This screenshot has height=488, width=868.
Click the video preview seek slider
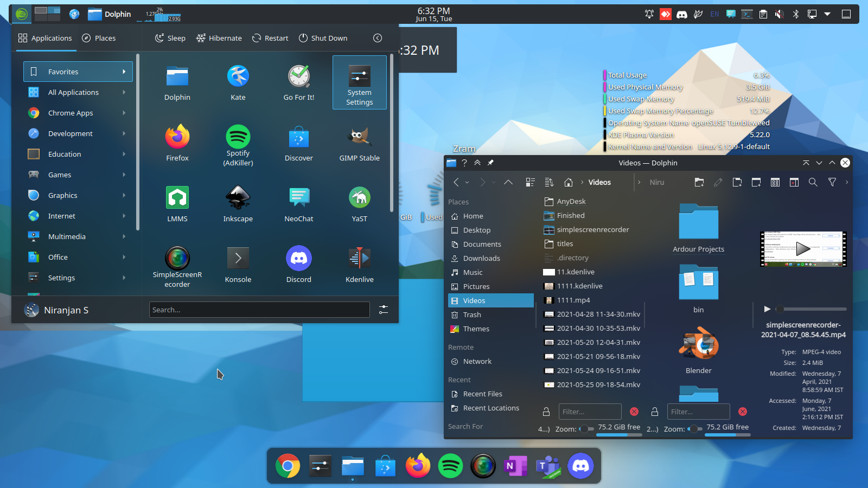click(811, 309)
